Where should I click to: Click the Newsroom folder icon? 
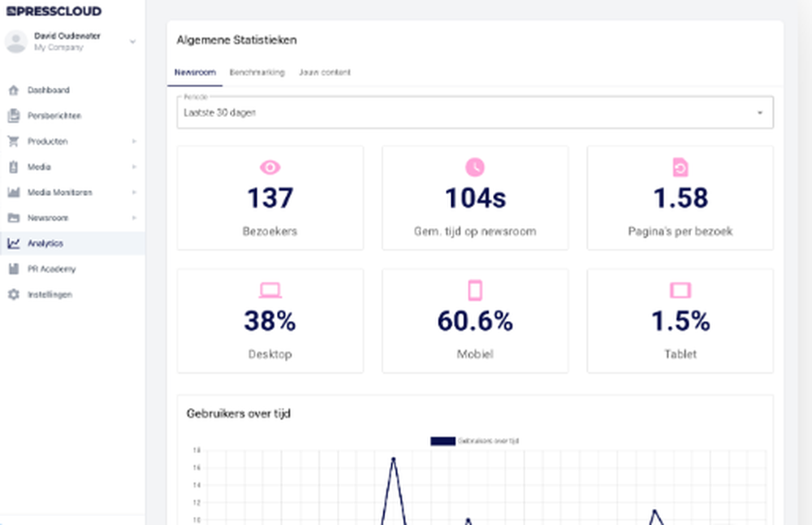click(x=14, y=218)
